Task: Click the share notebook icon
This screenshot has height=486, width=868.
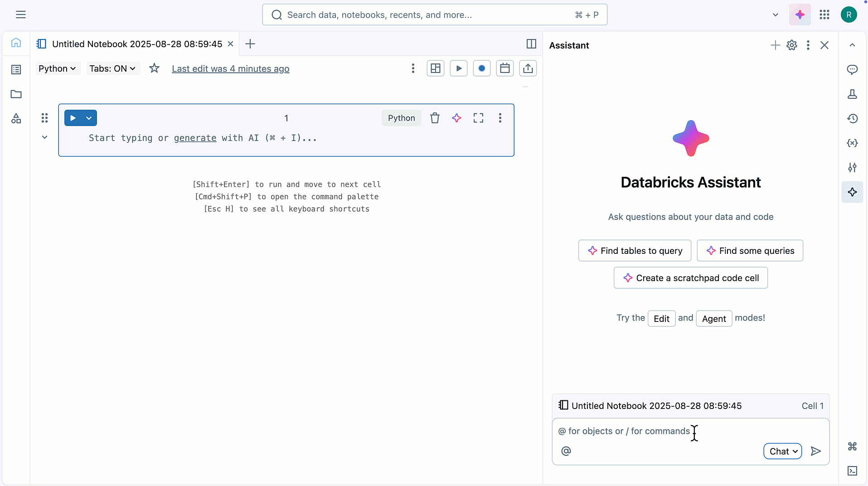Action: coord(528,68)
